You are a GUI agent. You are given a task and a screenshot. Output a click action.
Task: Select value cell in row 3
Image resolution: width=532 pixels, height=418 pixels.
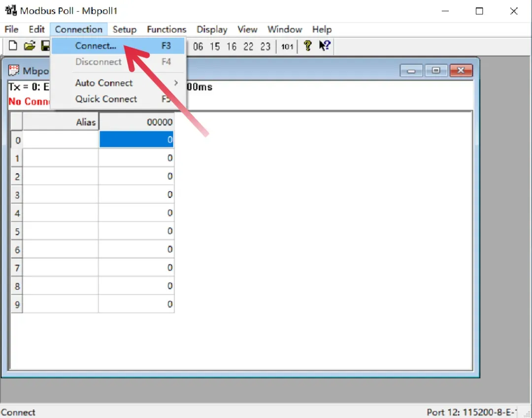coord(136,195)
